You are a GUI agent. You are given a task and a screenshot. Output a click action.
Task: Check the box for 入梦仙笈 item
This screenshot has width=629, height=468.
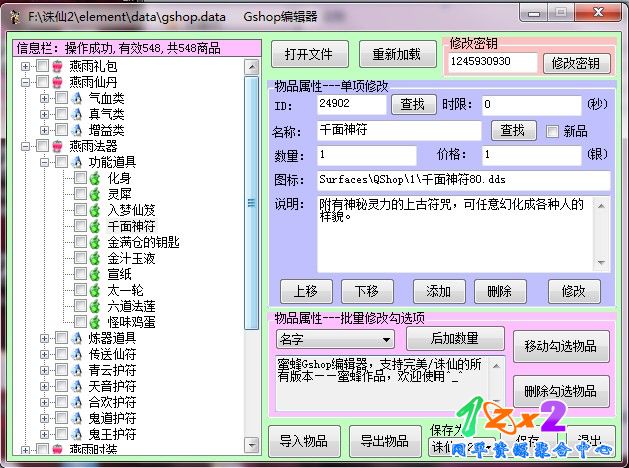click(80, 210)
